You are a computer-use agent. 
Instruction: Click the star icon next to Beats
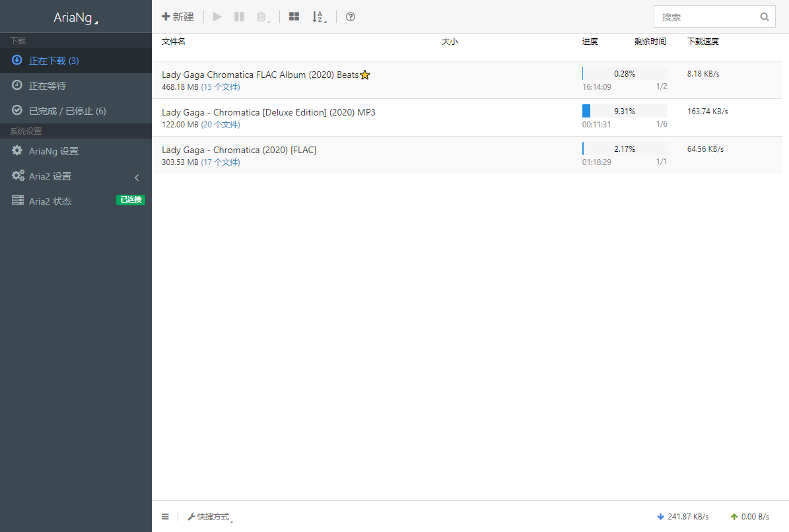[x=365, y=75]
